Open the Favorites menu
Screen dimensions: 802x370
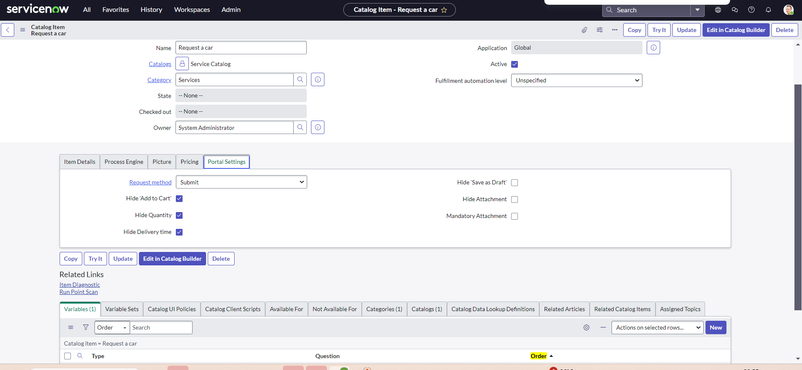(x=116, y=10)
